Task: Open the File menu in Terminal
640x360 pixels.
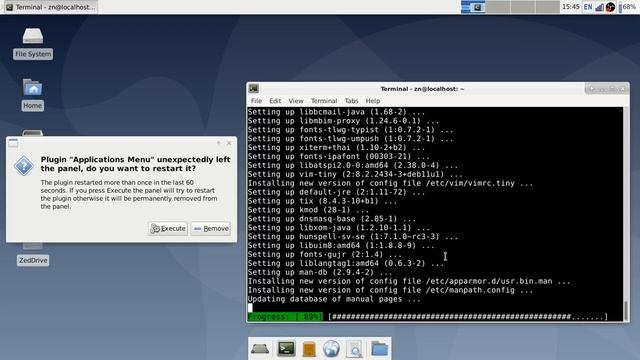Action: [256, 101]
